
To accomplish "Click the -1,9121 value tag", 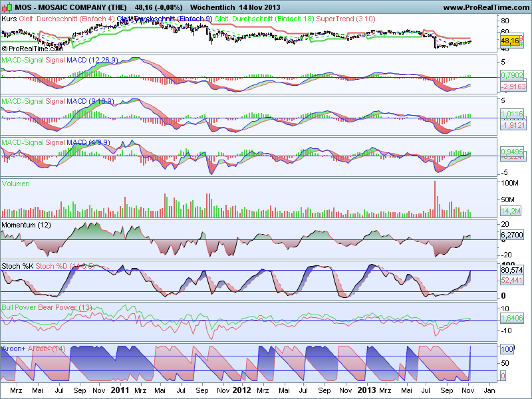I will click(513, 125).
